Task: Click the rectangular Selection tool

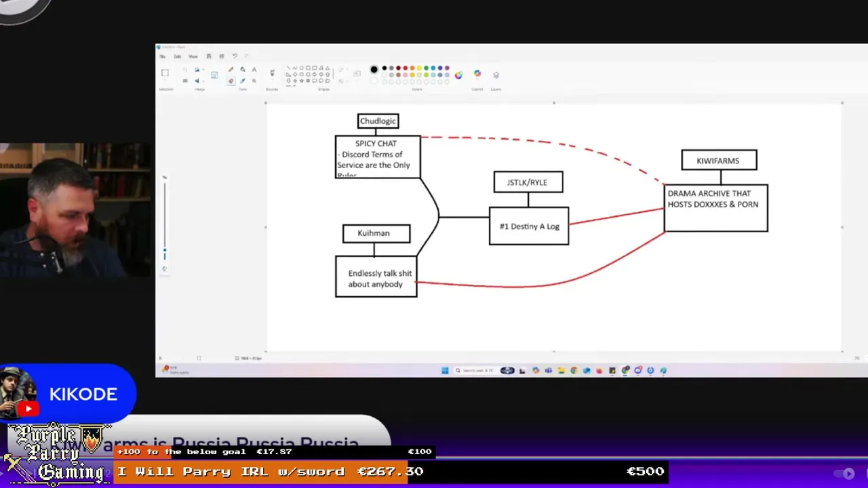Action: click(165, 73)
